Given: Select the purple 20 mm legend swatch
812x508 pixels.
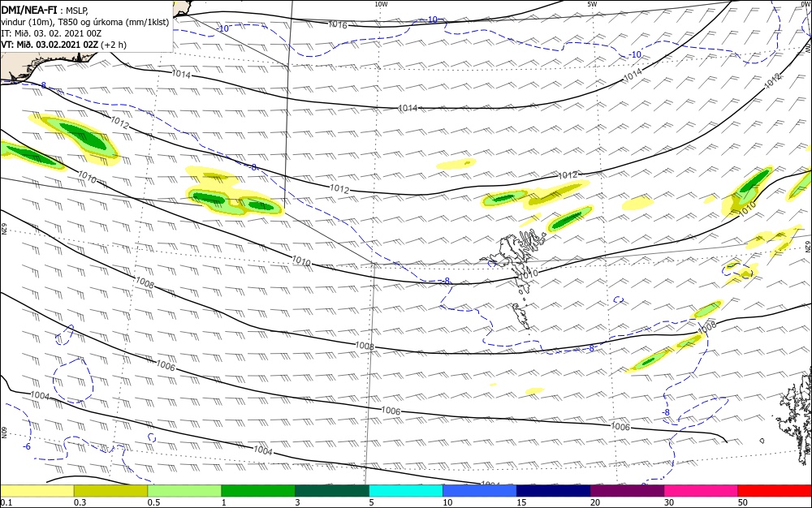Looking at the screenshot, I should coord(627,491).
